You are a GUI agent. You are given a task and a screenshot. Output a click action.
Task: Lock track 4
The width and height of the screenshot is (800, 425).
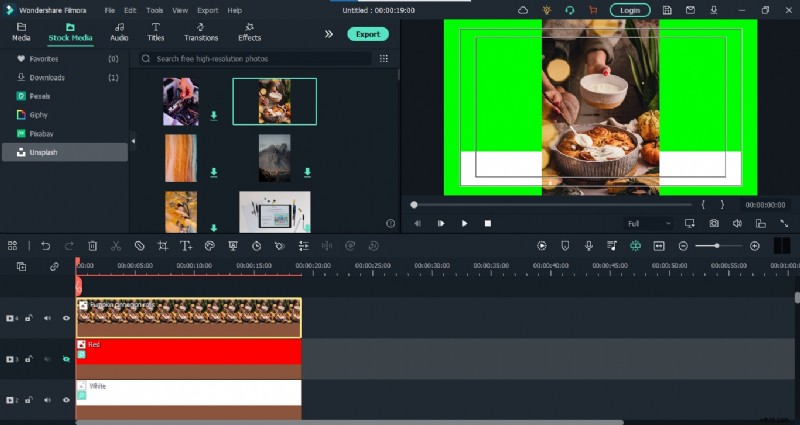pos(29,318)
